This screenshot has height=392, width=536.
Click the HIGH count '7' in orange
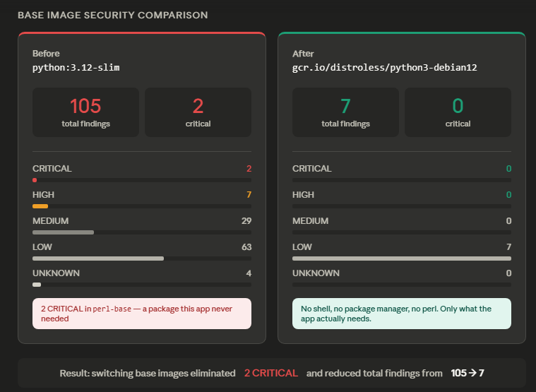pos(249,194)
